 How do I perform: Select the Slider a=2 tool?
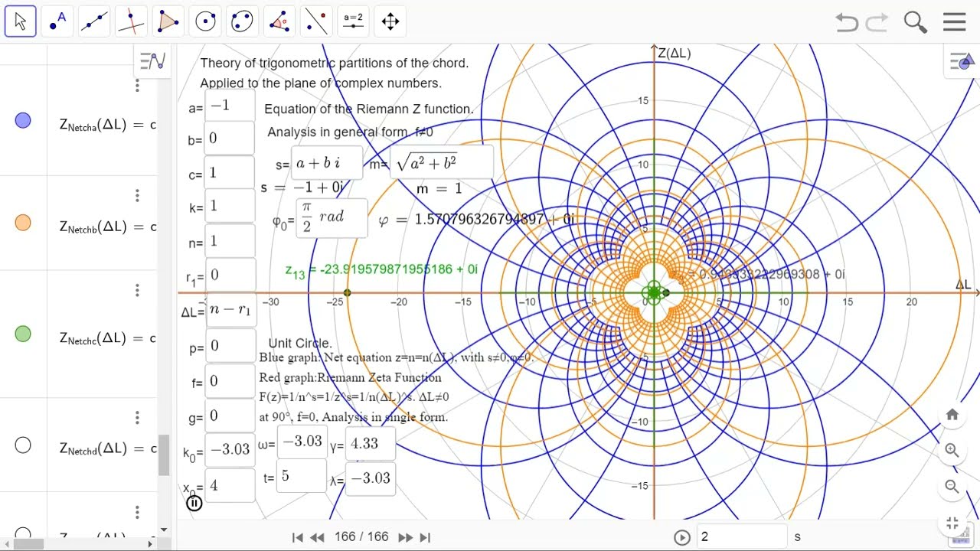353,21
